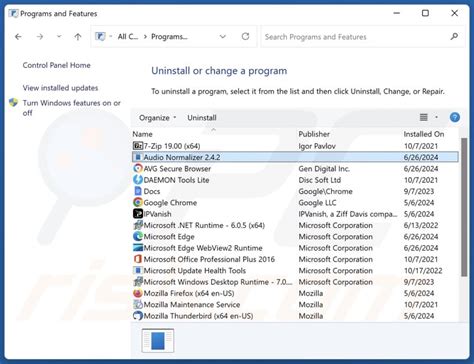Maximize the Programs and Features window
The image size is (474, 364).
[x=425, y=13]
